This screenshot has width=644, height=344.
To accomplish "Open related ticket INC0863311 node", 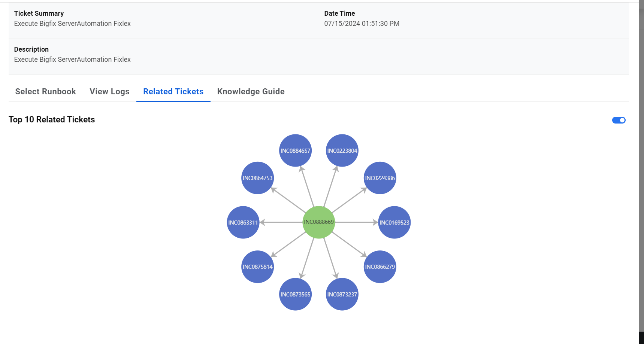I will [243, 222].
